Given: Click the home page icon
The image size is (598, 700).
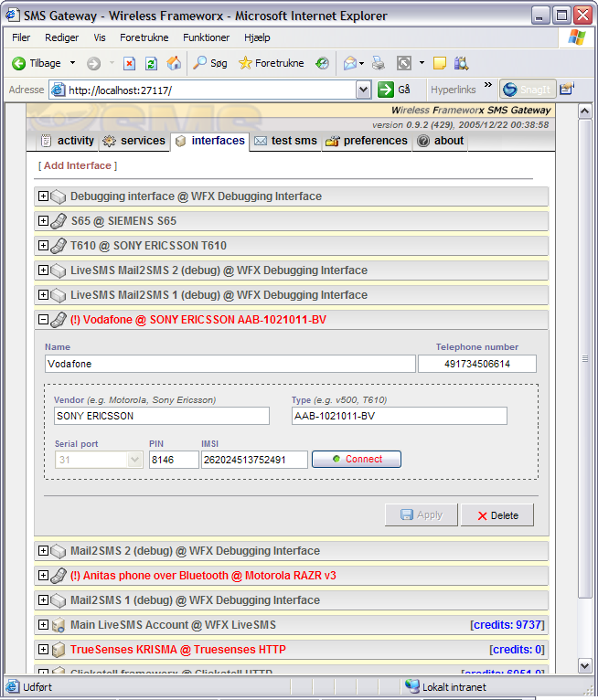Looking at the screenshot, I should 174,63.
